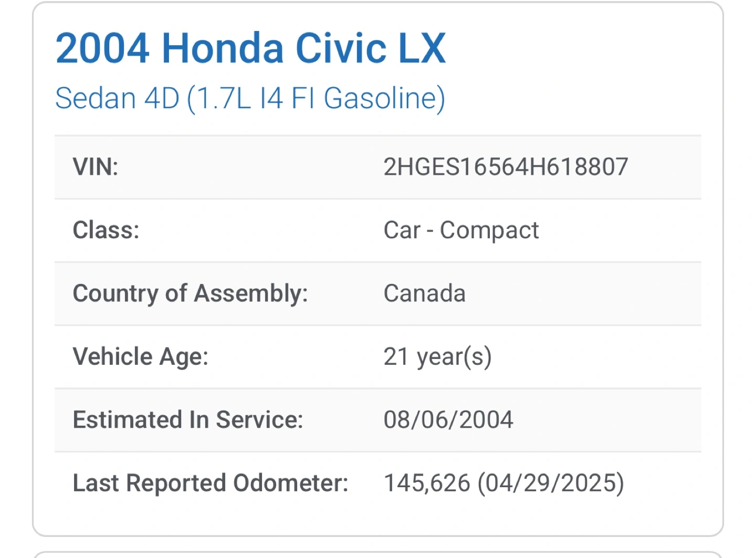This screenshot has height=558, width=756.
Task: Click the Class label
Action: coord(106,230)
